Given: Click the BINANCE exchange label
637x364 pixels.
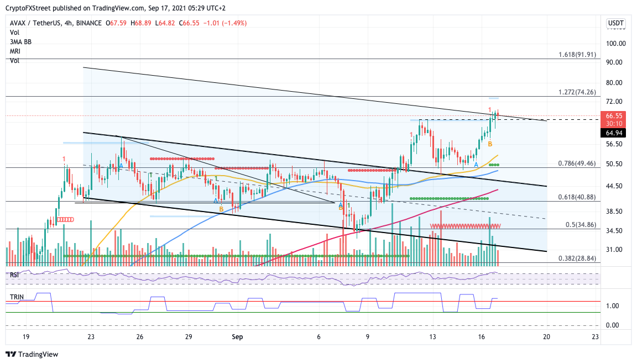Looking at the screenshot, I should 89,23.
